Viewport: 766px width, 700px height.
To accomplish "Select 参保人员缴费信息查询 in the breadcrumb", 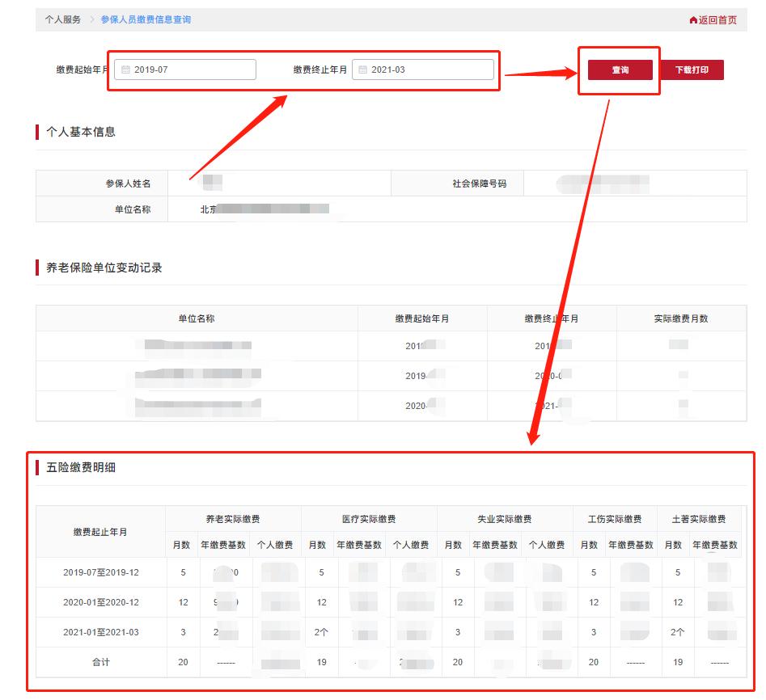I will 144,19.
